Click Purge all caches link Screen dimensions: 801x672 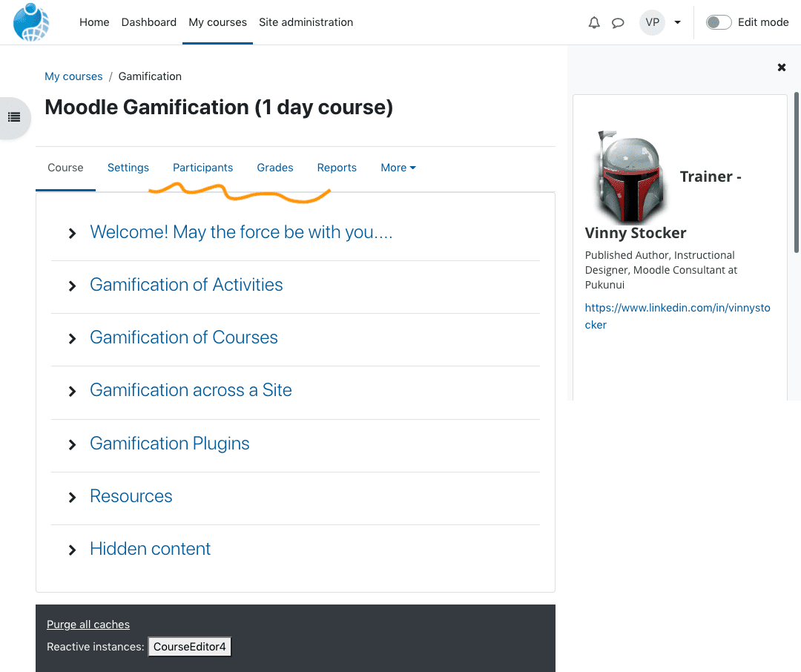coord(88,624)
